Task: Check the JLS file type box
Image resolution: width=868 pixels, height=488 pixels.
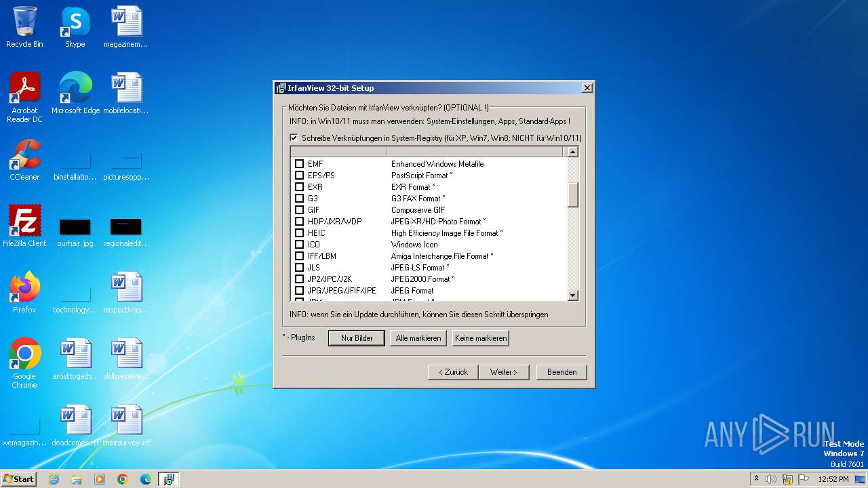Action: (x=299, y=268)
